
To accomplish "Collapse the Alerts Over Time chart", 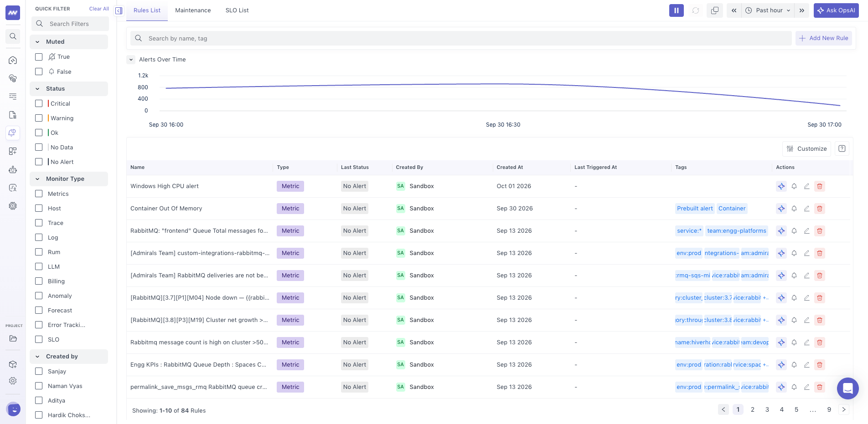I will tap(131, 60).
